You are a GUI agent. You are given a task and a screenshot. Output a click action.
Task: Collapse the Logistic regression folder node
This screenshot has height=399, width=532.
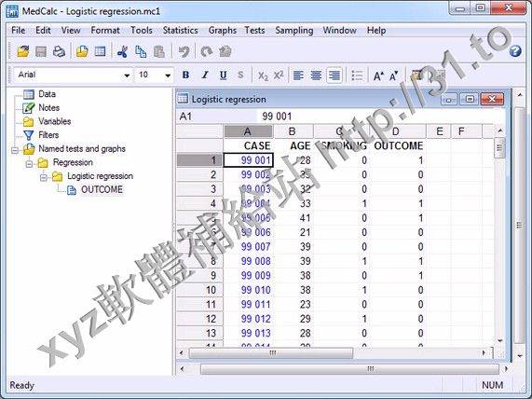coord(44,177)
